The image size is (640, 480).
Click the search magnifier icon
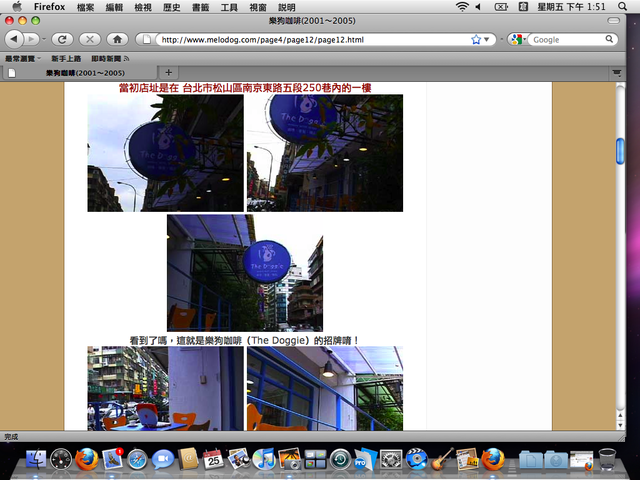pos(608,40)
